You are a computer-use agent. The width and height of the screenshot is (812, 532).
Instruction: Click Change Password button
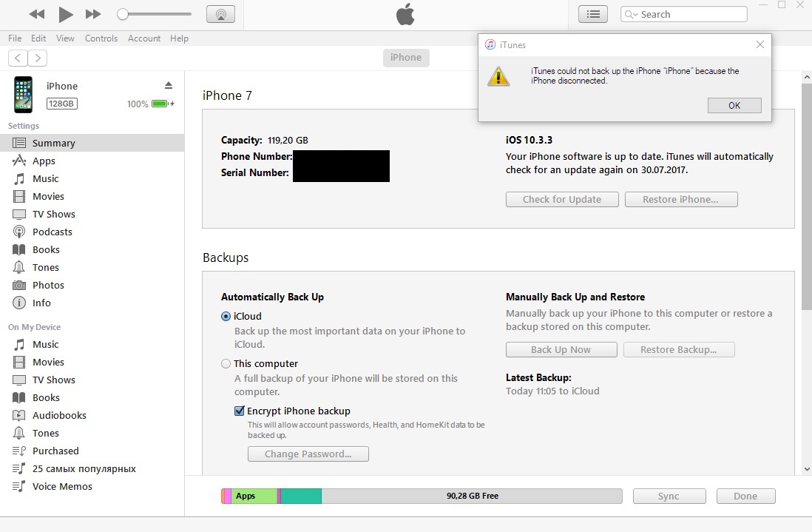308,454
